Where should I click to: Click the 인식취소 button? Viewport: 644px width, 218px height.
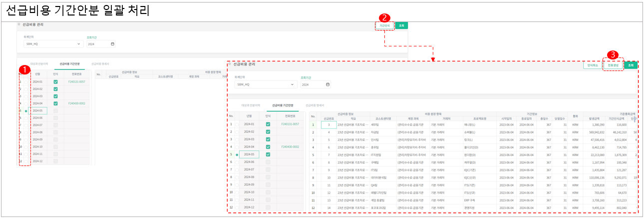point(592,65)
